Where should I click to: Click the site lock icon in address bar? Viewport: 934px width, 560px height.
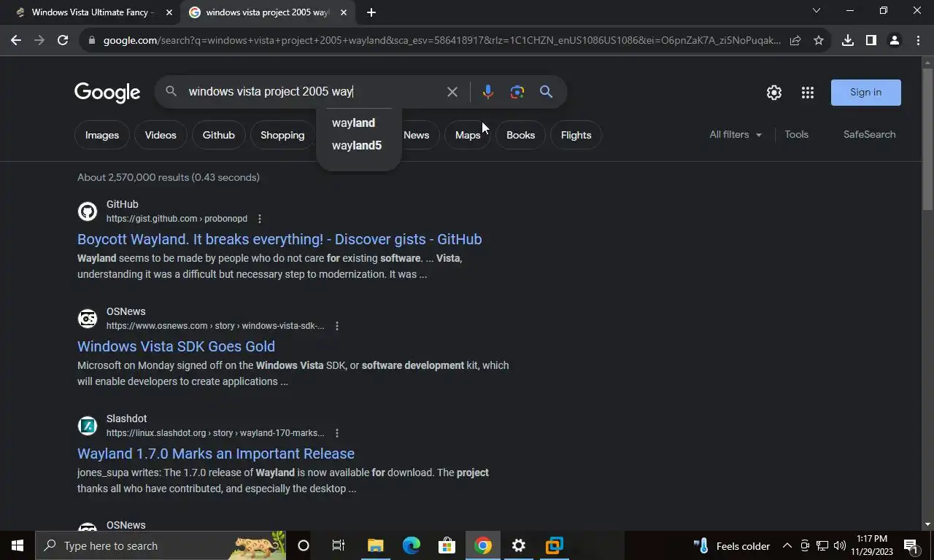tap(91, 40)
